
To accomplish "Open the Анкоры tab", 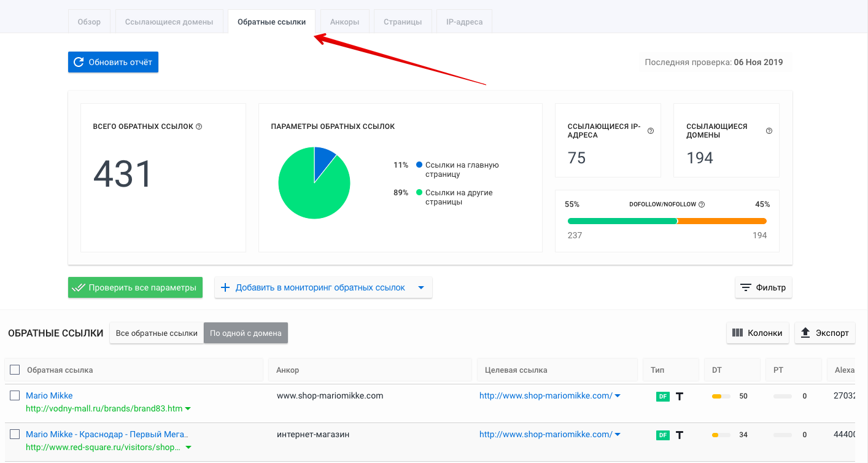I will click(344, 21).
